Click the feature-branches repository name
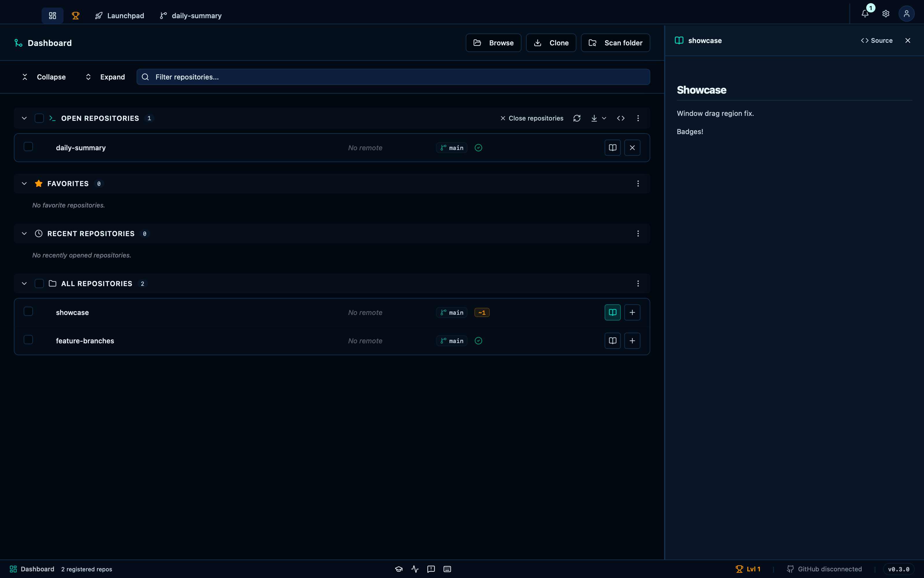 point(85,341)
